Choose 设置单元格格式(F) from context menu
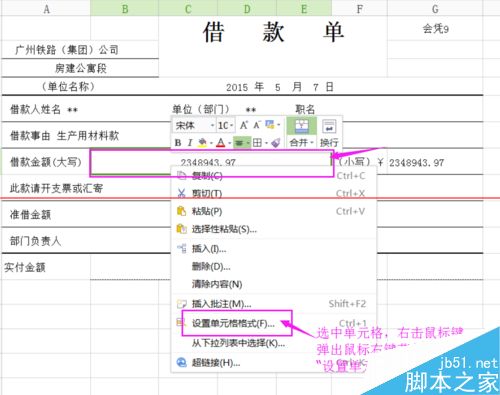Viewport: 500px width, 395px height. [233, 323]
